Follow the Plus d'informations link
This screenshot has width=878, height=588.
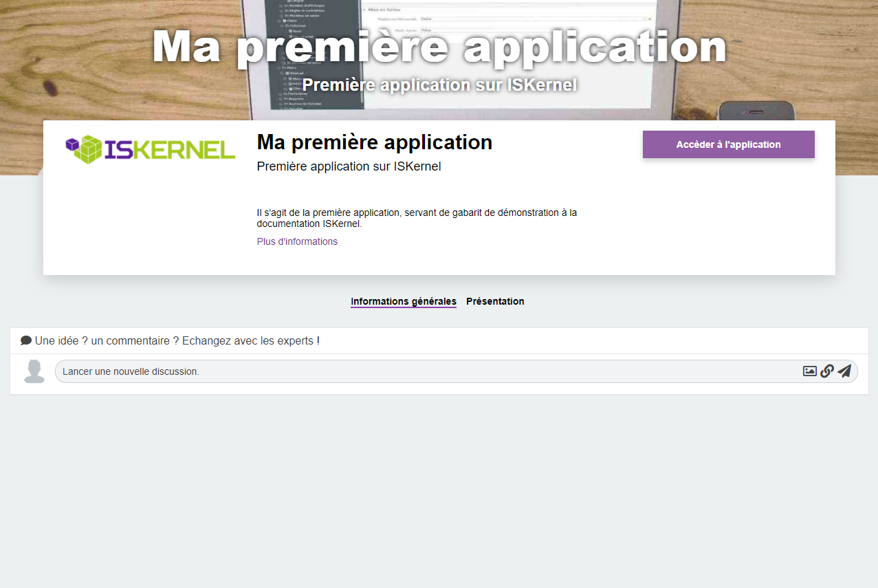(297, 241)
